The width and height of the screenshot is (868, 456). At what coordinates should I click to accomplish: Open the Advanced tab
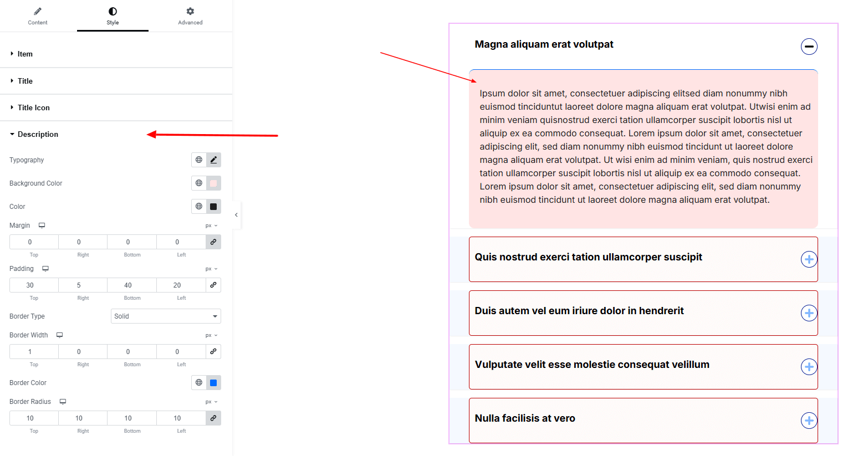(x=190, y=16)
